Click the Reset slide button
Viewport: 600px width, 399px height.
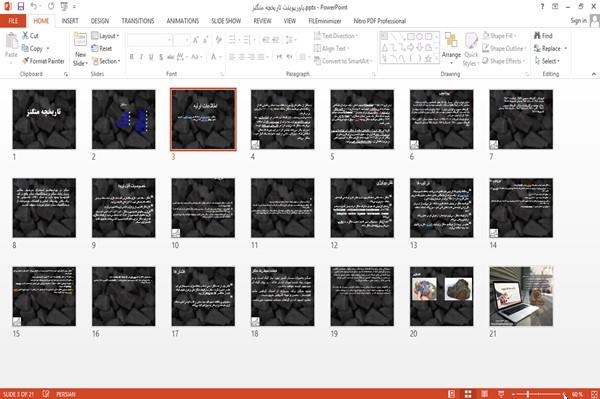[102, 48]
